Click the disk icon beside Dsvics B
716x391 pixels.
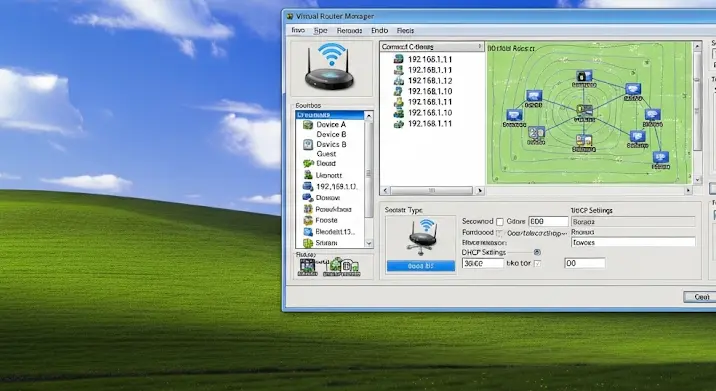(308, 144)
